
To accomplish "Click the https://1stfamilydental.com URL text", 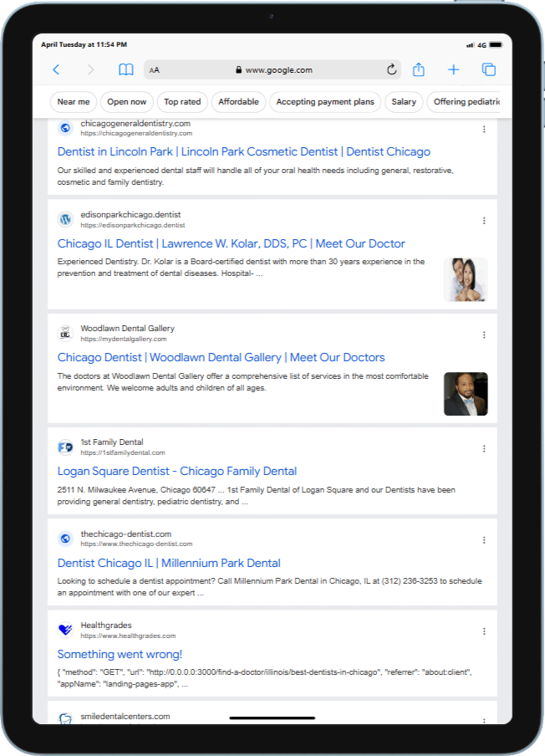I will click(123, 452).
